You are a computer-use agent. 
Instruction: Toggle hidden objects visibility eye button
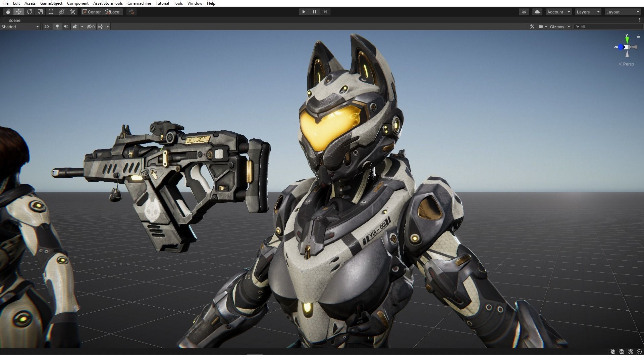click(x=91, y=27)
